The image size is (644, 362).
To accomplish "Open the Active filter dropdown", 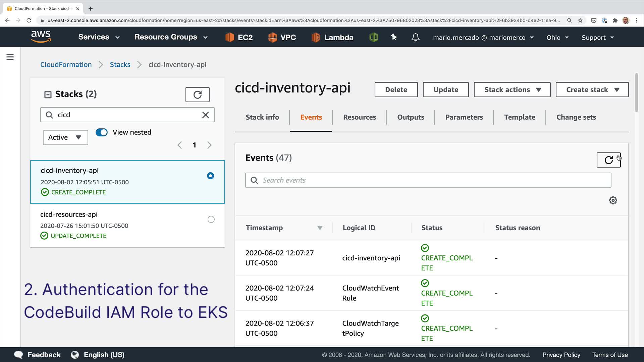I will click(65, 137).
